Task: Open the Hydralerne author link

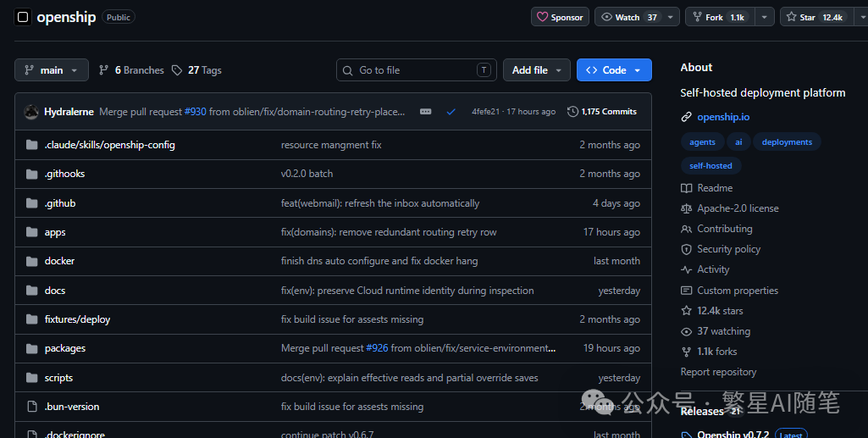Action: tap(69, 112)
